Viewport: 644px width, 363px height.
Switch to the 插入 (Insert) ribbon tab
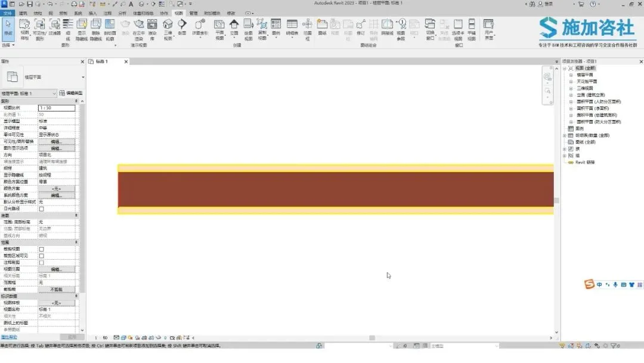93,13
